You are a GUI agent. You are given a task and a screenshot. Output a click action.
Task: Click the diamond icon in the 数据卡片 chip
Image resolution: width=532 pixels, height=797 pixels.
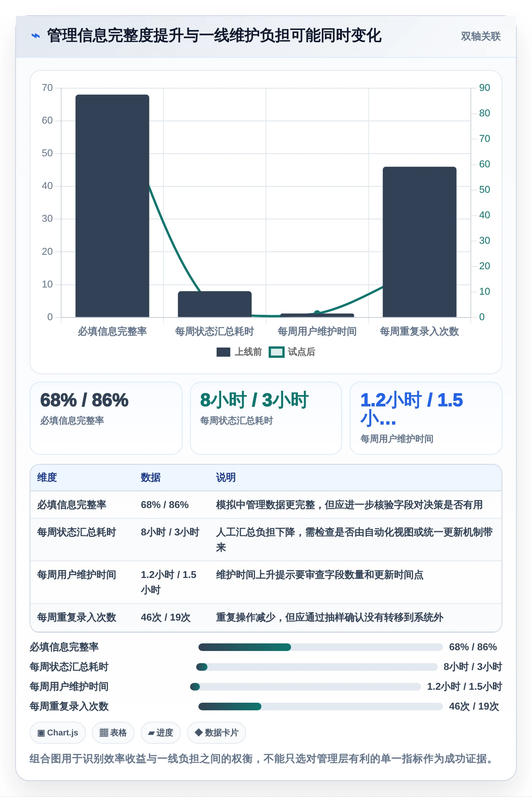198,732
